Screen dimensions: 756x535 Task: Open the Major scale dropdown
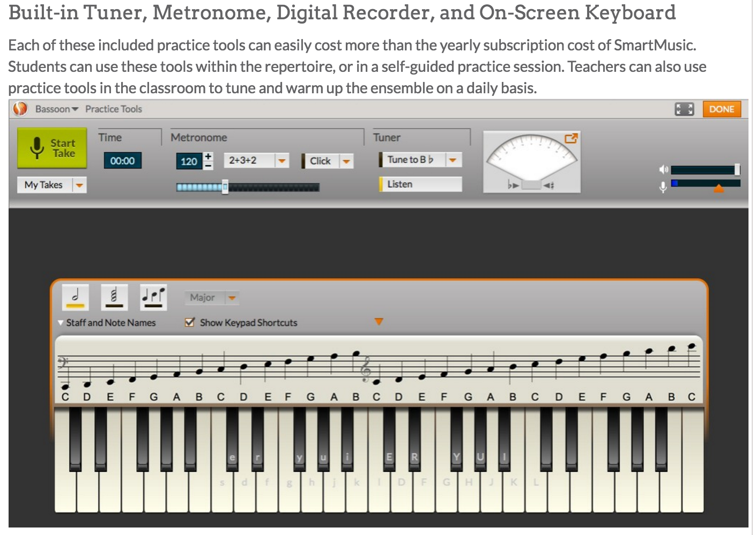[211, 298]
